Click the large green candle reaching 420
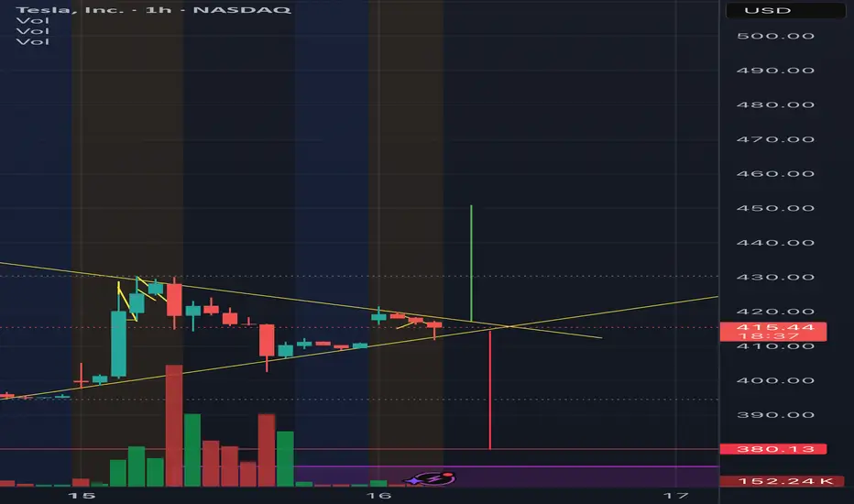The width and height of the screenshot is (854, 504). 118,344
